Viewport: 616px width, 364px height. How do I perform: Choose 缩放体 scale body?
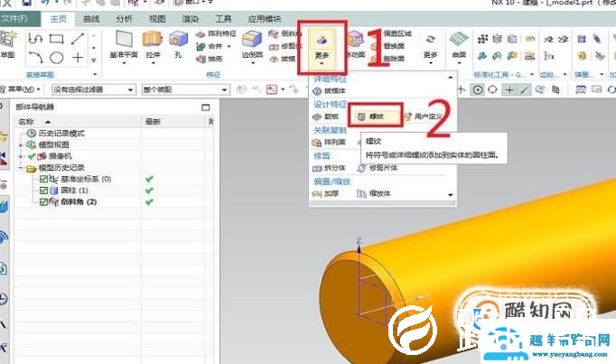(x=374, y=193)
